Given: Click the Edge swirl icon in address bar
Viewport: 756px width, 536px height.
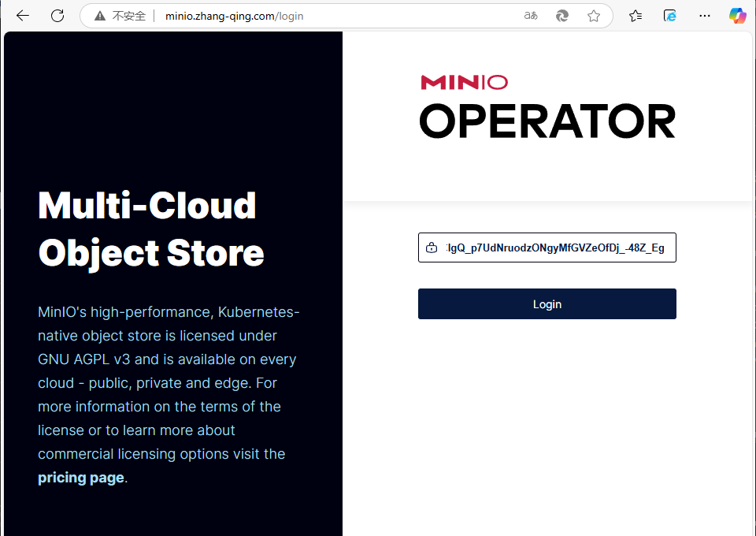Looking at the screenshot, I should (x=561, y=16).
